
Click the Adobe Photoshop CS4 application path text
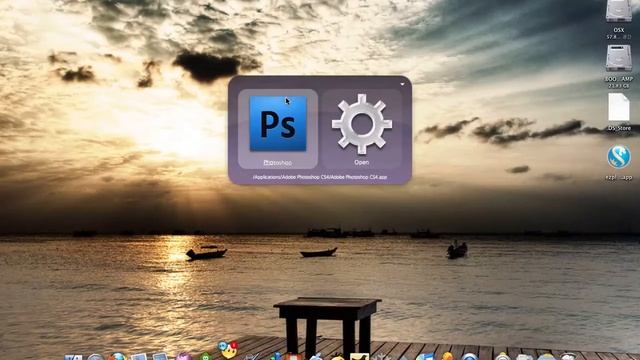click(x=320, y=177)
